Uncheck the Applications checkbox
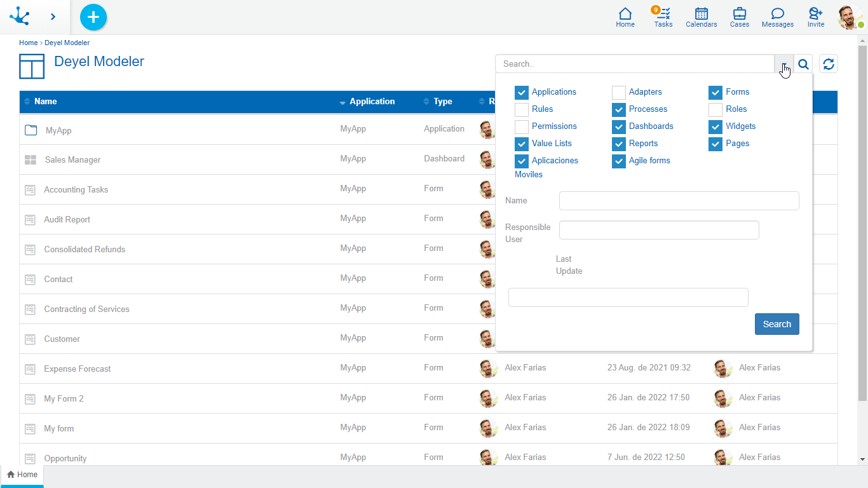Image resolution: width=868 pixels, height=488 pixels. 522,93
